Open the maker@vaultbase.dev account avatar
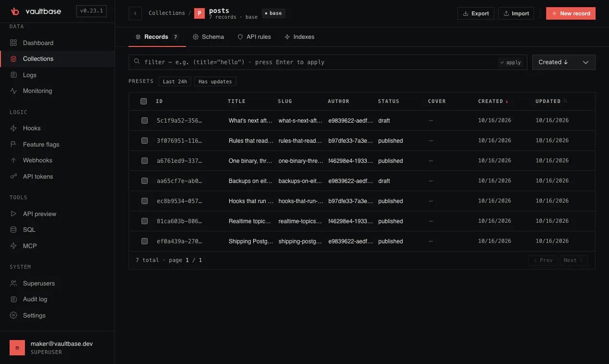Screen dimensions: 609x364 17,348
